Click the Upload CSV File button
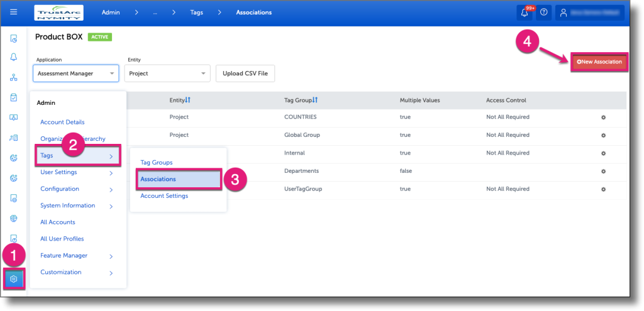644x311 pixels. [245, 74]
